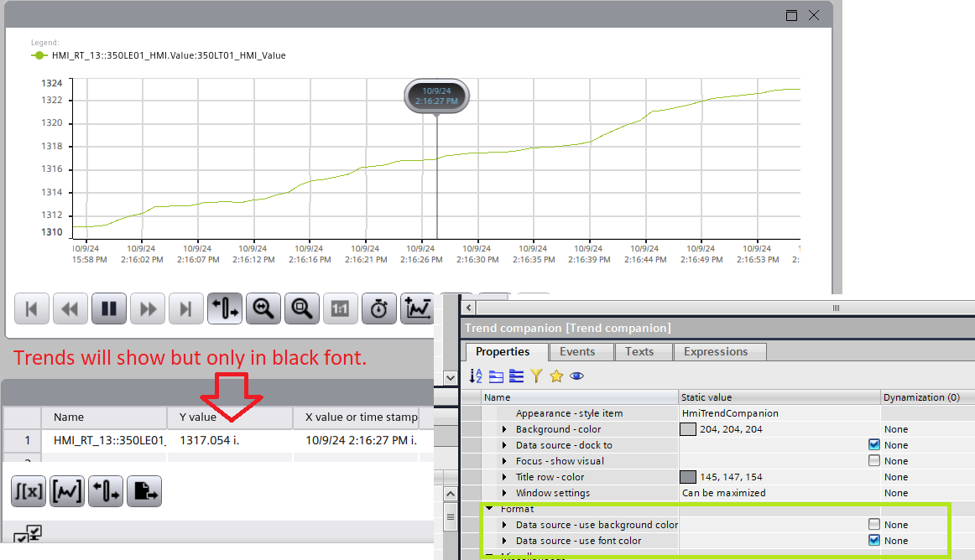Pause the trend display

(108, 309)
